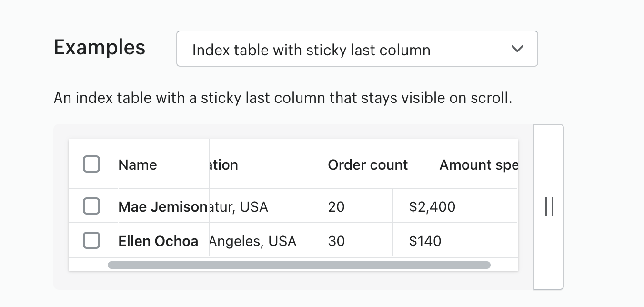Click the double-bar resize handle icon

(549, 207)
